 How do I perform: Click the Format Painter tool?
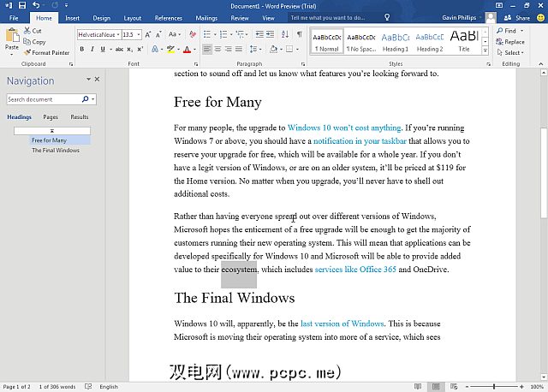tap(46, 52)
